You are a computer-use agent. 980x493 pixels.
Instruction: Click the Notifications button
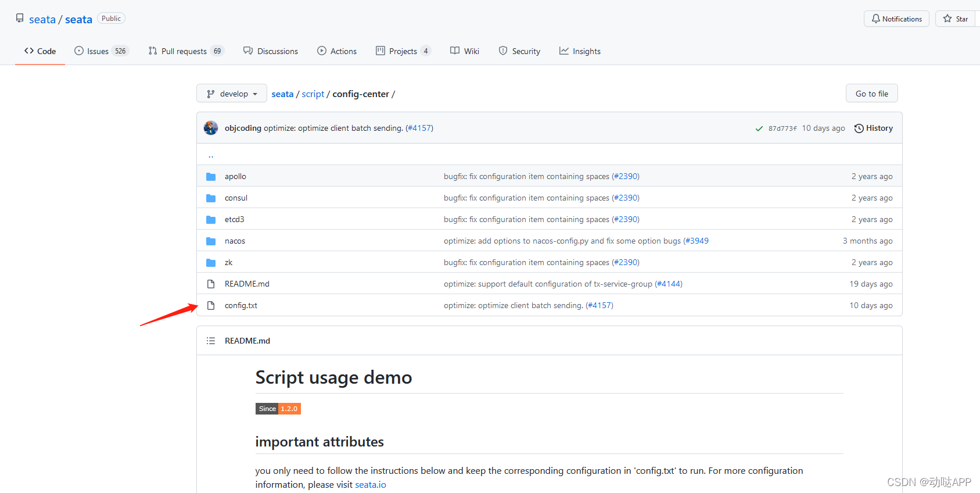[896, 19]
